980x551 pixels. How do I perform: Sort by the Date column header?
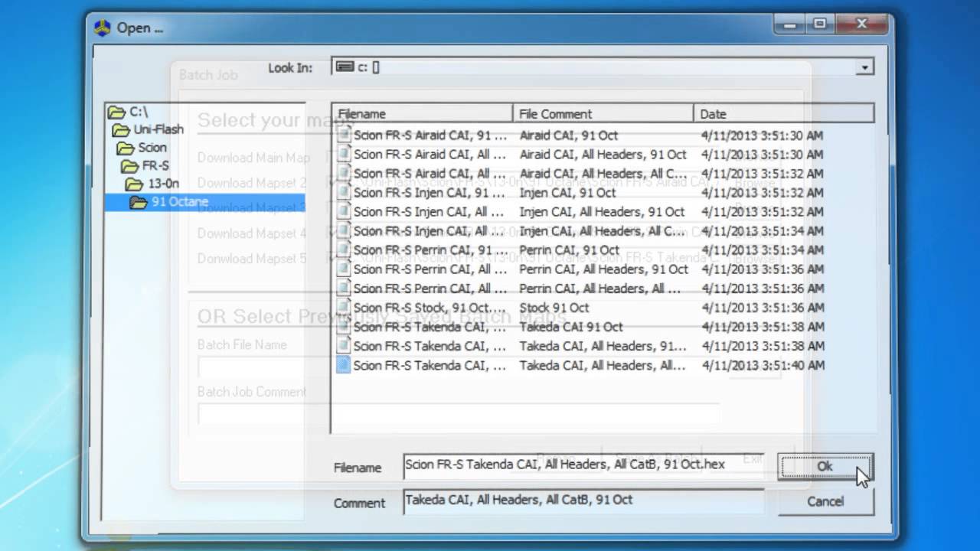tap(784, 113)
